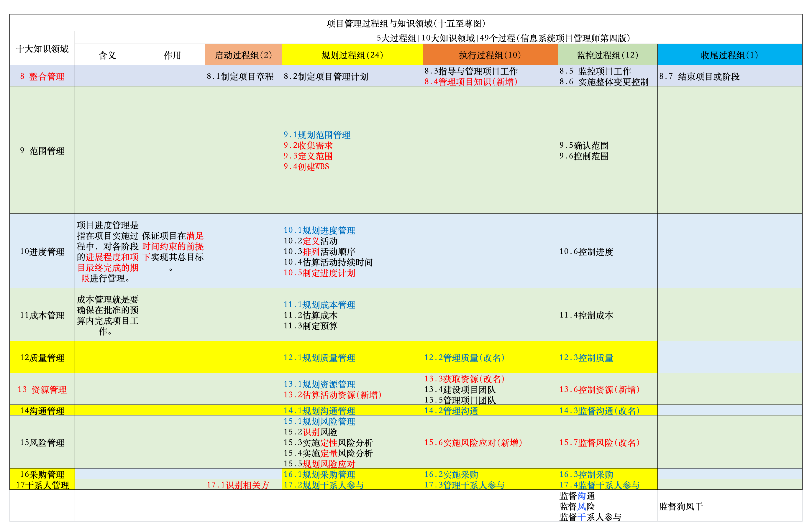Select the 含义 column header
The image size is (812, 531).
click(107, 55)
